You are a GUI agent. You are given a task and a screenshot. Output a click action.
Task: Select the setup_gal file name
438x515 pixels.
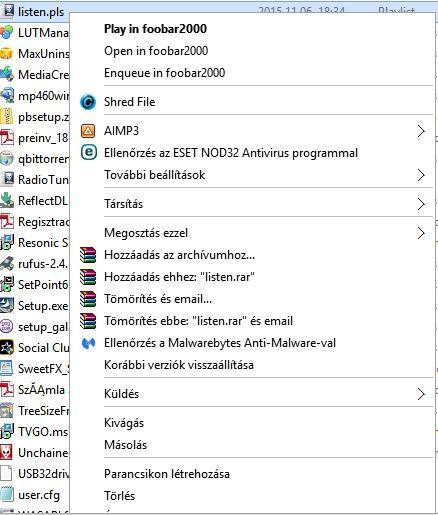(43, 327)
